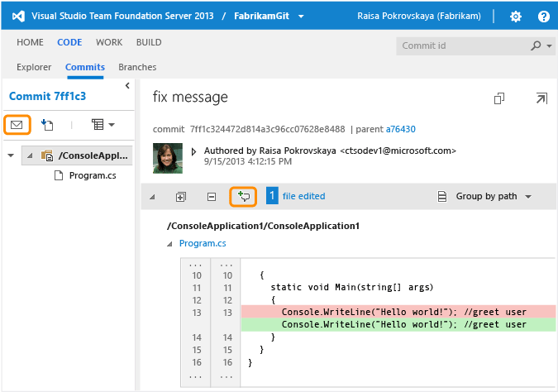Screen dimensions: 558x392
Task: Open the help question mark icon
Action: 543,17
